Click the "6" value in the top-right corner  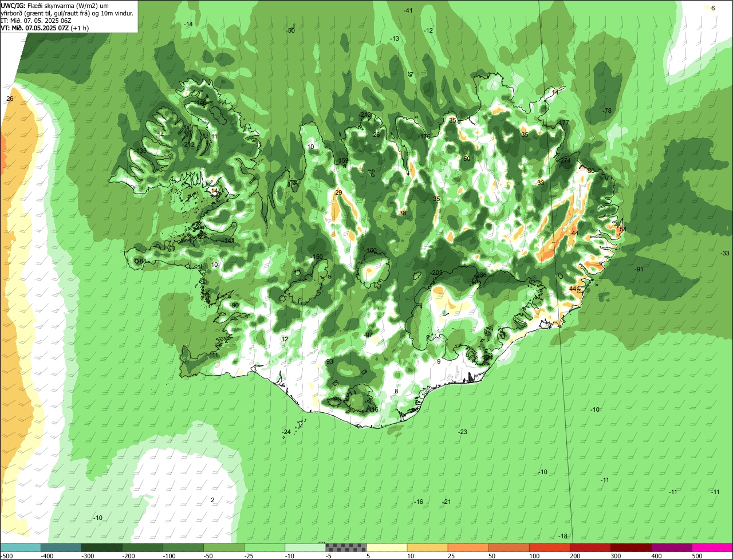[713, 8]
